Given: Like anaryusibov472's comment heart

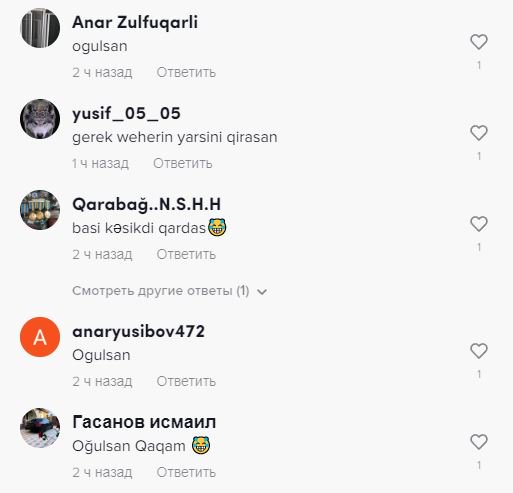Looking at the screenshot, I should 479,351.
